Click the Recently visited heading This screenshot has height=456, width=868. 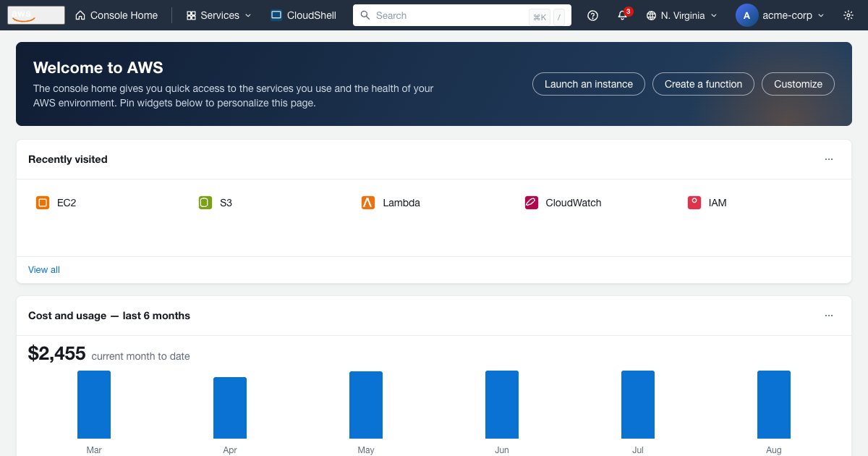[x=68, y=159]
